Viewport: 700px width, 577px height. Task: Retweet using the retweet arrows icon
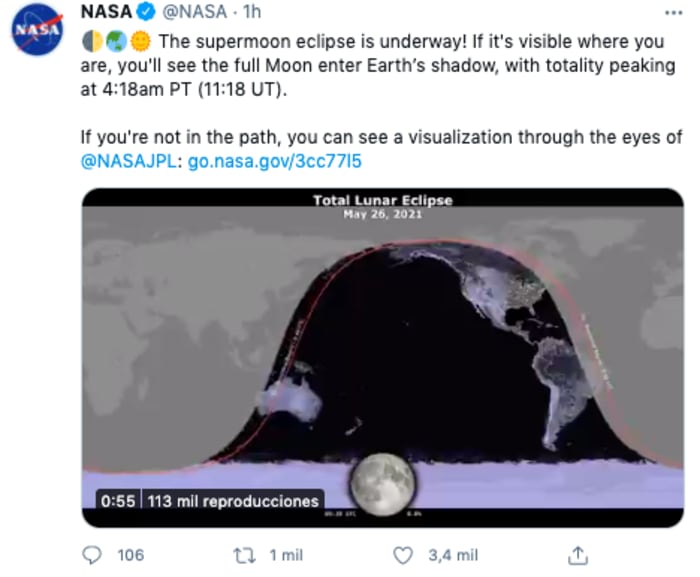point(241,554)
